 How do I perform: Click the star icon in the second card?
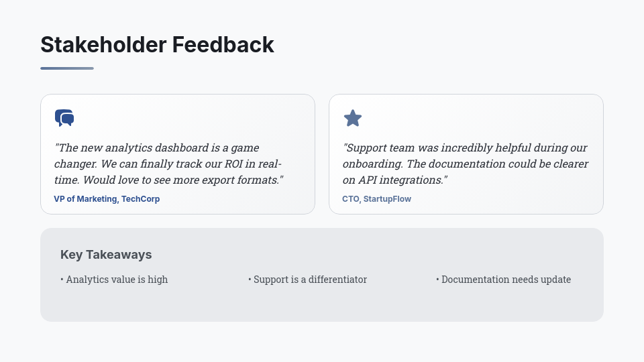point(353,119)
